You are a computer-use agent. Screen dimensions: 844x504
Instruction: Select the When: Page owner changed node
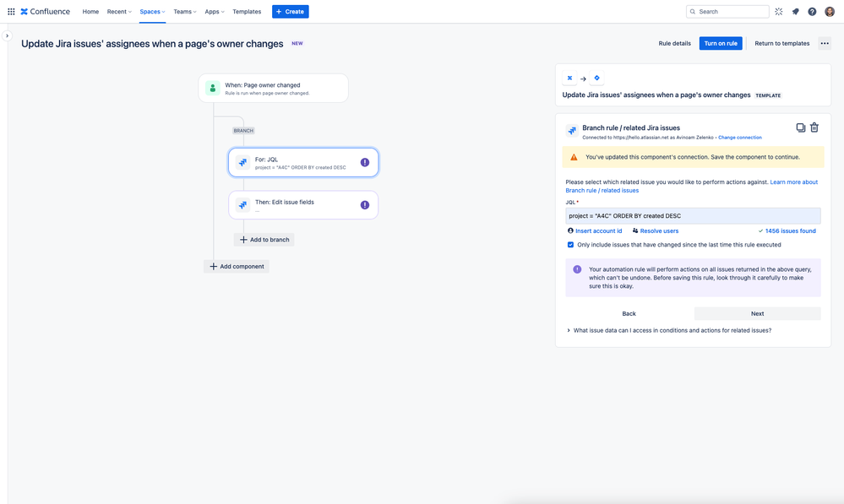pyautogui.click(x=274, y=88)
